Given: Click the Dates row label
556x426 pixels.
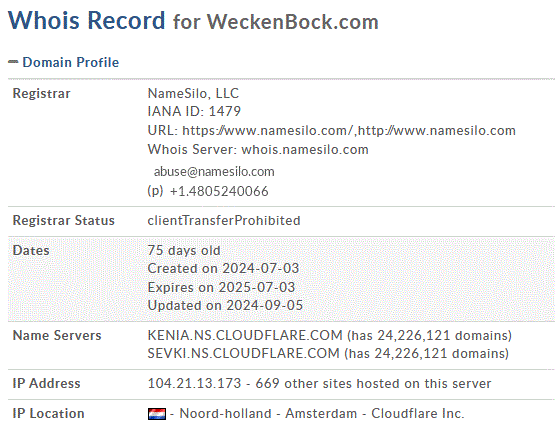Looking at the screenshot, I should [31, 250].
